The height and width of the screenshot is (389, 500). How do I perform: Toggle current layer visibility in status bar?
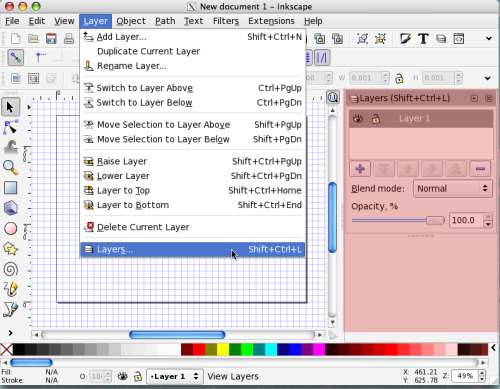click(x=123, y=376)
